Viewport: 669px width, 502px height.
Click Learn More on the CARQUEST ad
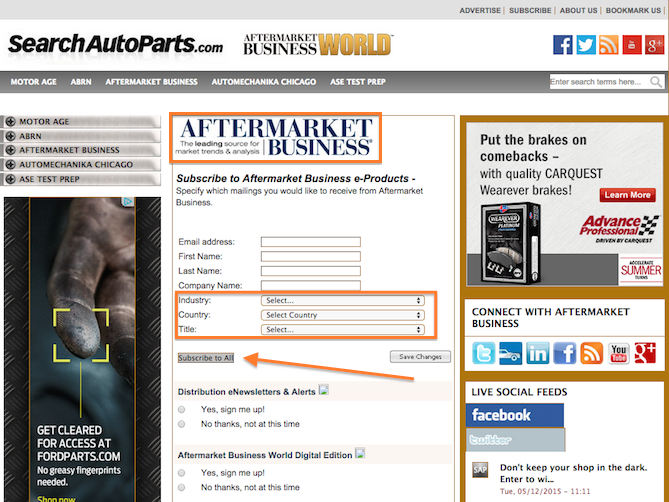[x=628, y=195]
